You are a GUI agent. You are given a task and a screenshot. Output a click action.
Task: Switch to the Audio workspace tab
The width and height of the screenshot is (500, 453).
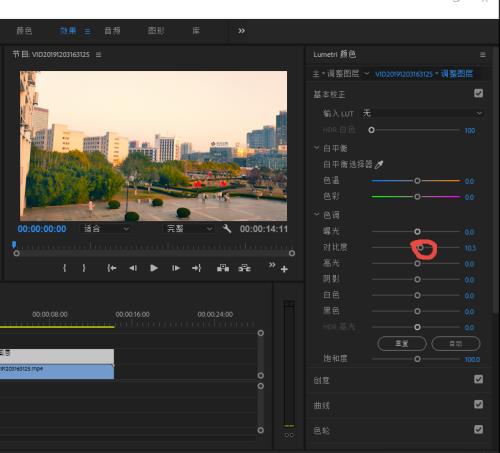coord(112,31)
